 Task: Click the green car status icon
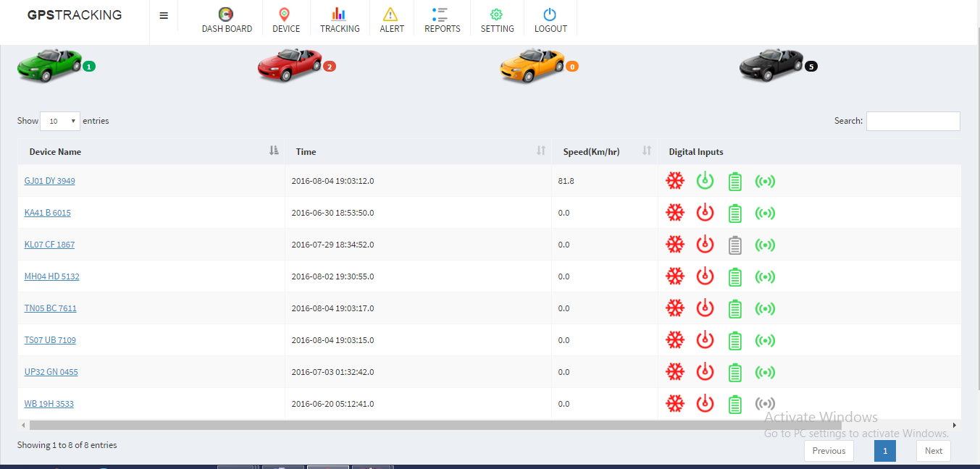[x=49, y=65]
